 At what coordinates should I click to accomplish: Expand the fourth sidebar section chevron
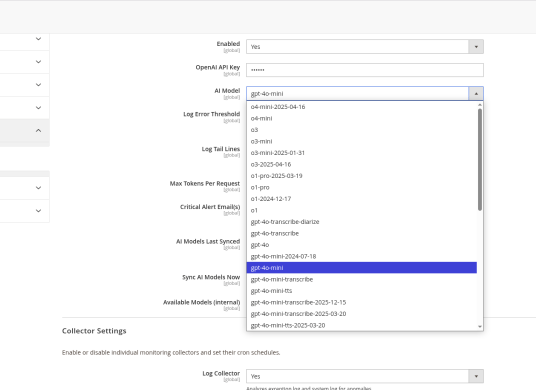pos(38,108)
